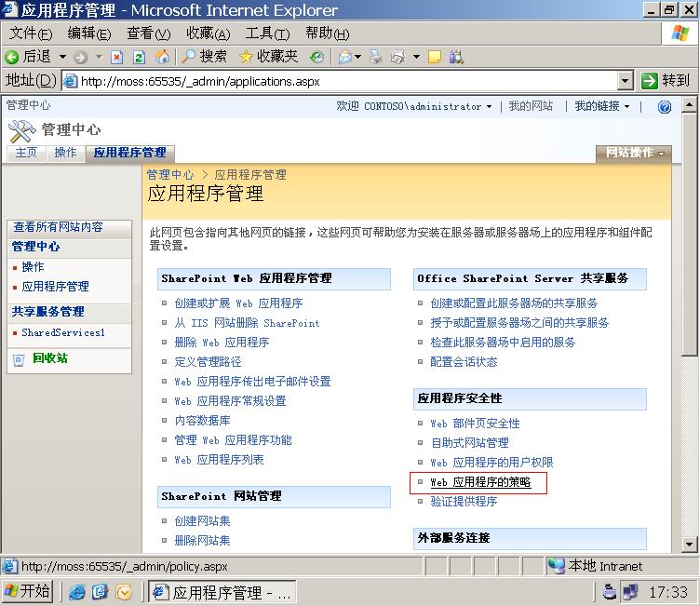Open the 网站操作 site actions menu
Screen dimensions: 700x606
[634, 154]
